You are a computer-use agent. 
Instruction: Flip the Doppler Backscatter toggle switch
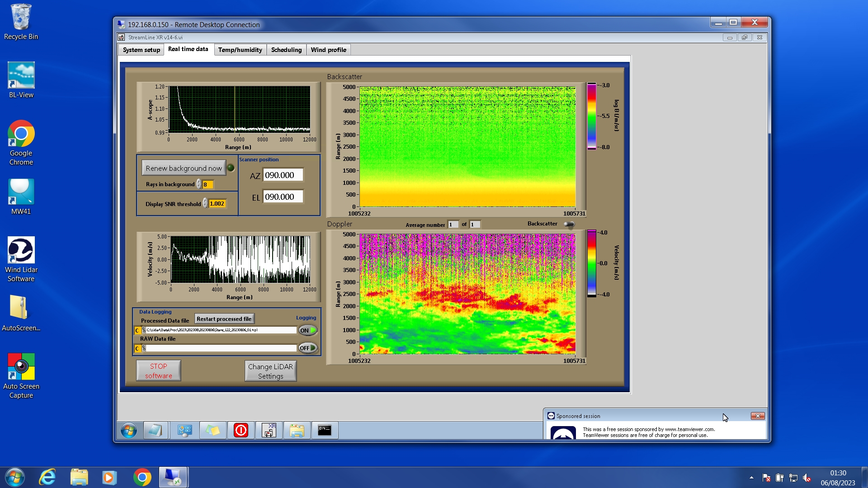pos(569,224)
